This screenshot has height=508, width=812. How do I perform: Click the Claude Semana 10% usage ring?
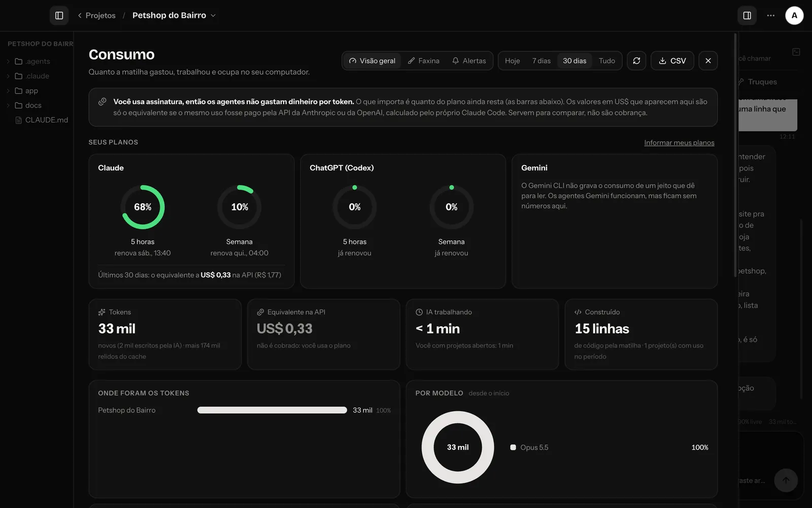click(240, 207)
